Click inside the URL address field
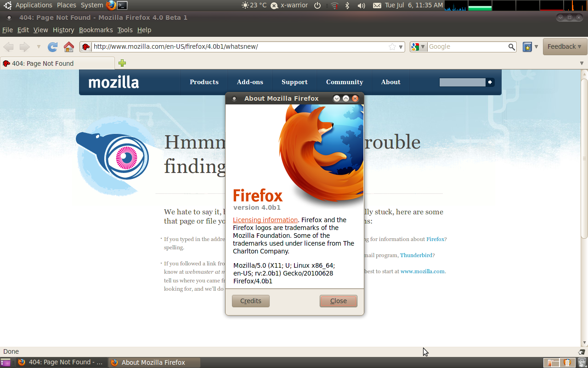 tap(239, 46)
